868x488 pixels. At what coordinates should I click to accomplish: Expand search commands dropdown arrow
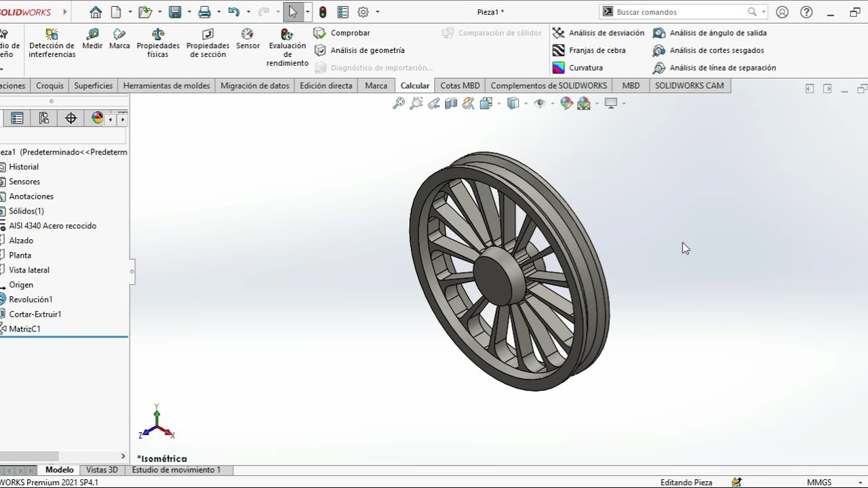(x=764, y=12)
